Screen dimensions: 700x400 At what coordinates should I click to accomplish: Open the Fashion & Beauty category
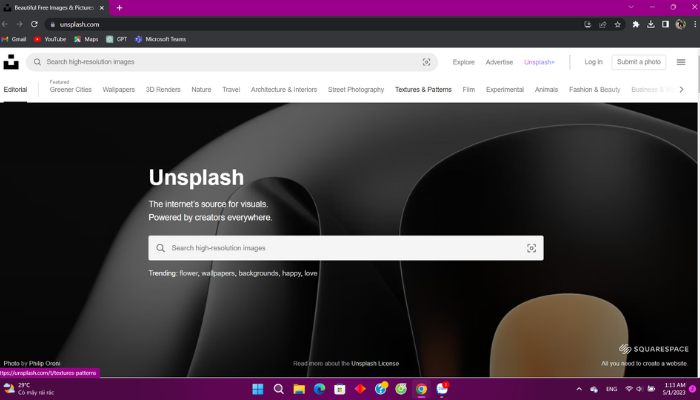pos(595,90)
